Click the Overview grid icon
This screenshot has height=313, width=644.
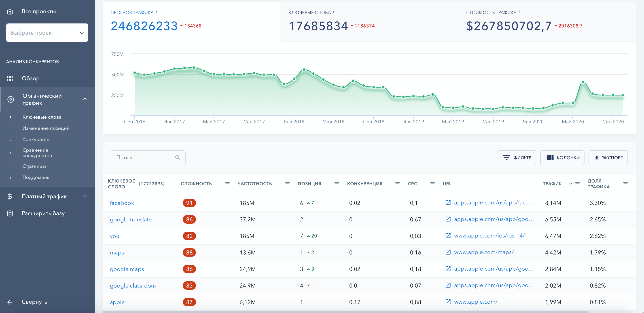tap(10, 78)
